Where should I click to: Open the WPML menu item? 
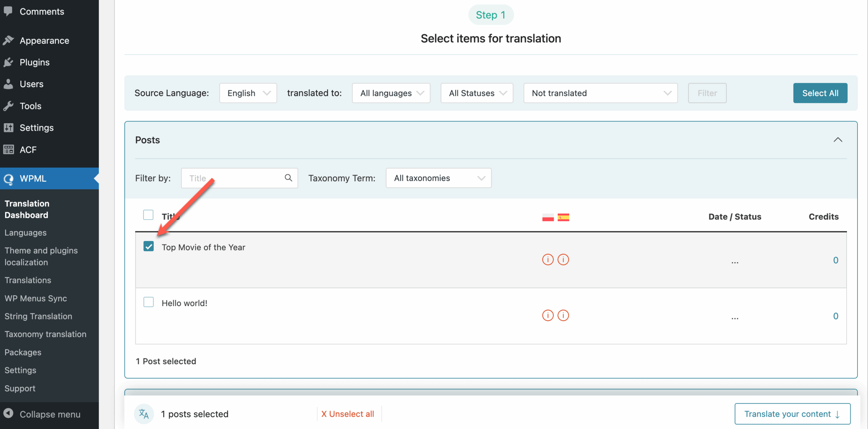pos(50,179)
